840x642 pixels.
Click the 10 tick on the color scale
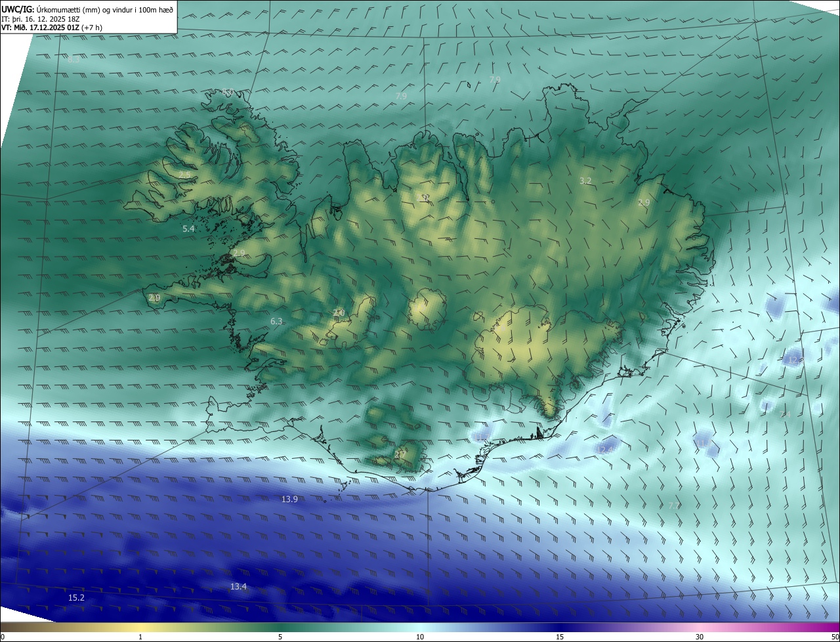coord(420,637)
